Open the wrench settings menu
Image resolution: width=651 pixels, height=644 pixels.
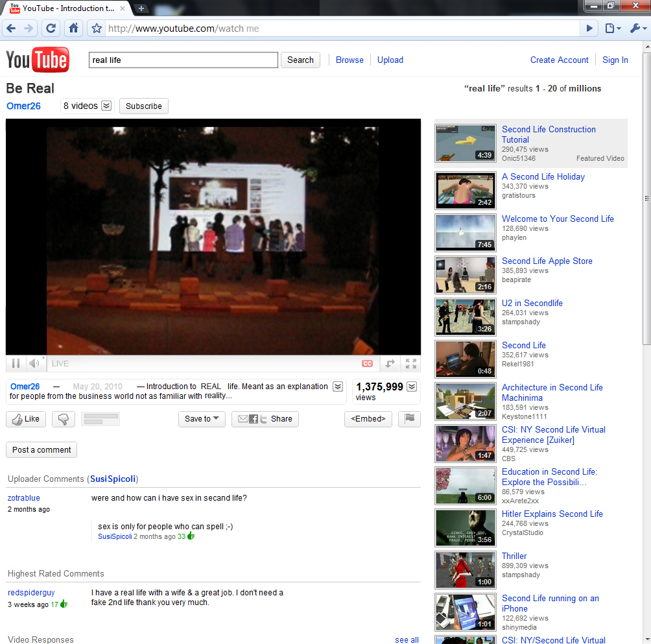(638, 29)
